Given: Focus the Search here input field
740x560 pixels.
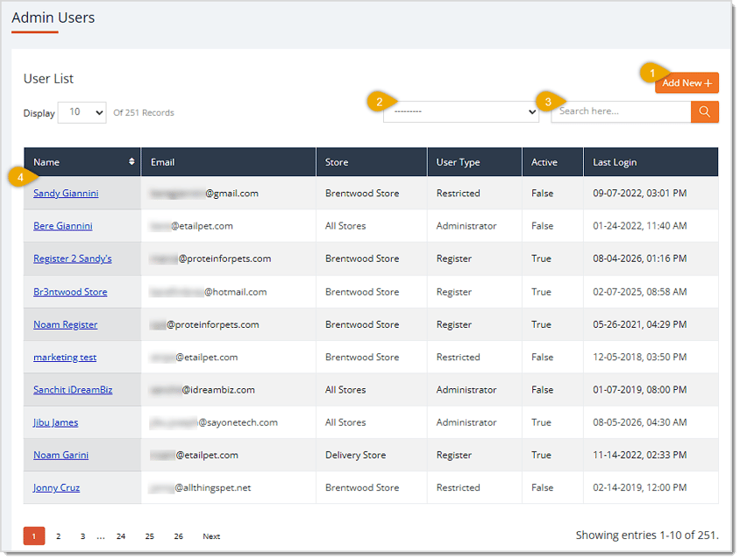Looking at the screenshot, I should (x=621, y=112).
